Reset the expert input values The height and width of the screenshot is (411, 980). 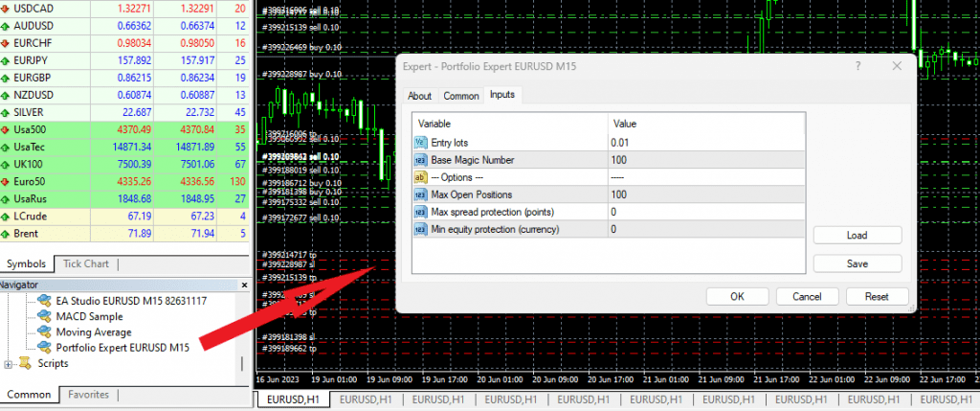(877, 297)
